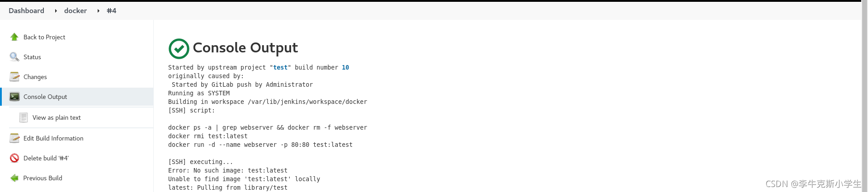This screenshot has width=868, height=192.
Task: Click the green Back to Project arrow icon
Action: [x=14, y=37]
